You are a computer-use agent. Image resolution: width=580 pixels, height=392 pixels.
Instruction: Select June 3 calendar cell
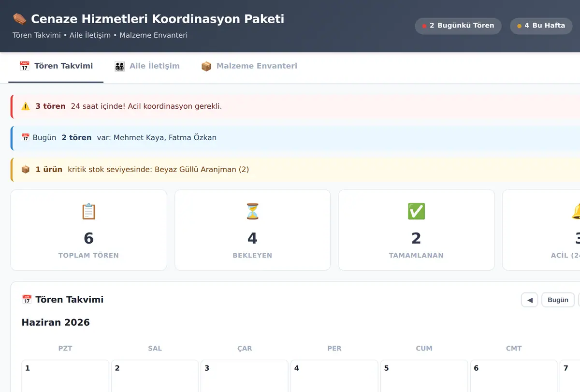pos(245,376)
